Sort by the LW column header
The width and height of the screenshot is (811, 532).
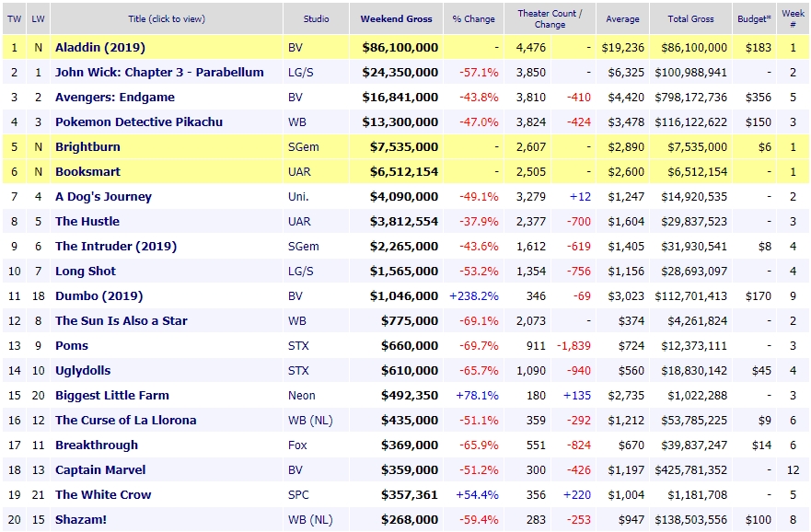click(39, 18)
